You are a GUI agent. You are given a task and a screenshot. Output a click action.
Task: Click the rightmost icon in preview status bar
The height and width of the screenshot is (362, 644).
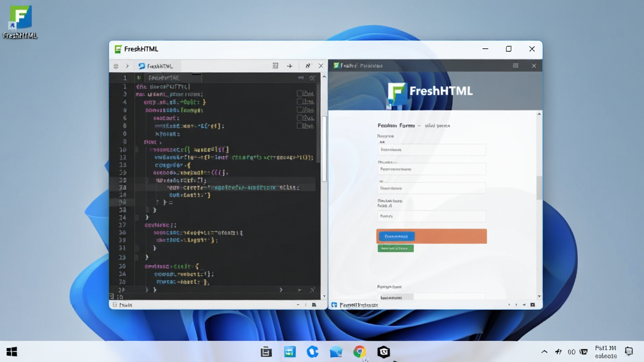tap(533, 305)
